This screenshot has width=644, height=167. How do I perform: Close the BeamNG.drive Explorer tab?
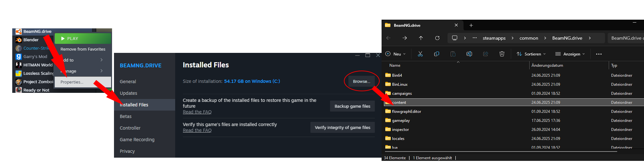tap(456, 25)
